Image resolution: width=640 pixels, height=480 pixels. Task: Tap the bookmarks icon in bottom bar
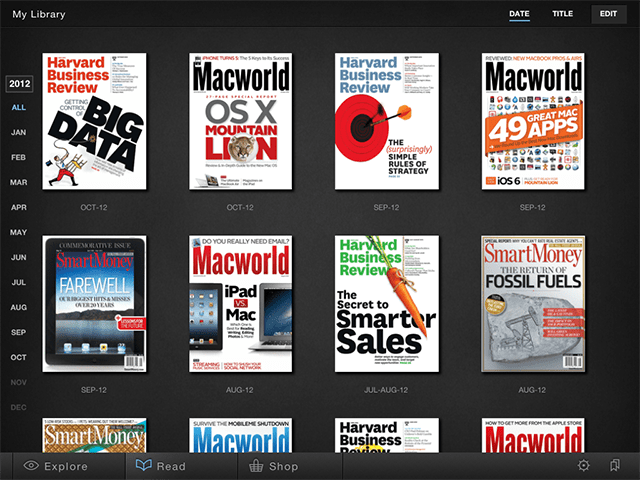614,465
